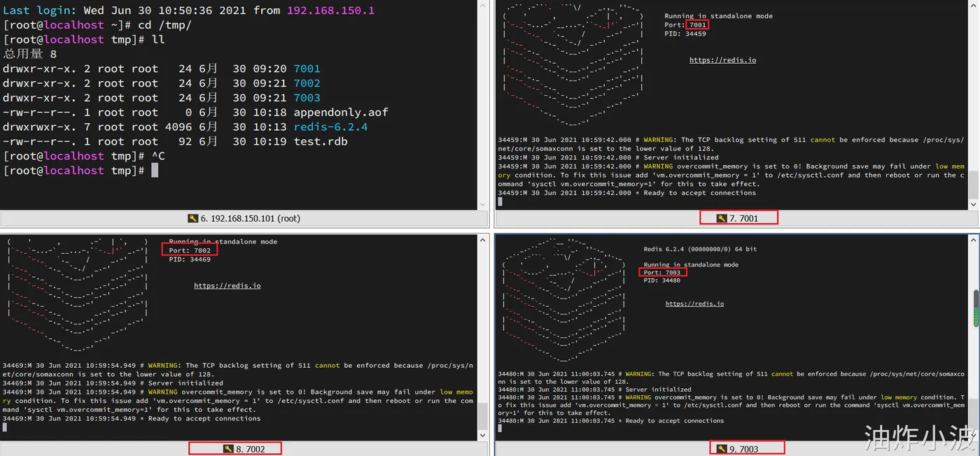Click the 'PID: 34469' text

coord(190,259)
